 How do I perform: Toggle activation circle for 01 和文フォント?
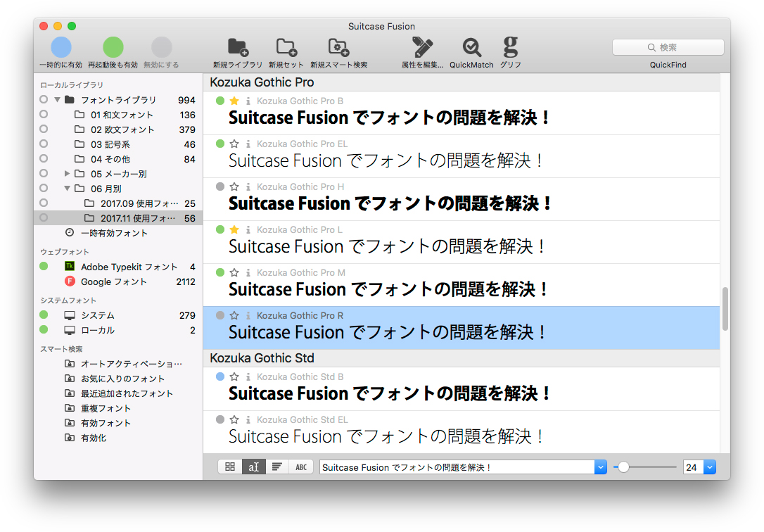(x=44, y=114)
